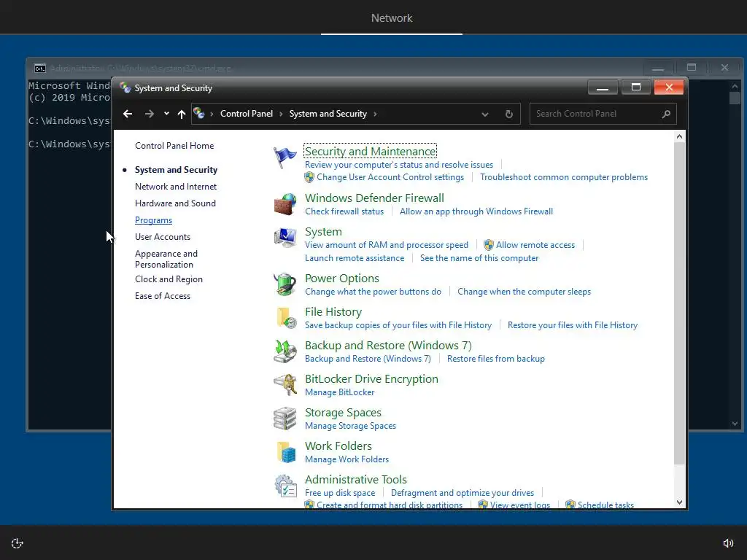The width and height of the screenshot is (747, 560).
Task: Click the scroll down arrow in Control Panel
Action: pos(679,502)
